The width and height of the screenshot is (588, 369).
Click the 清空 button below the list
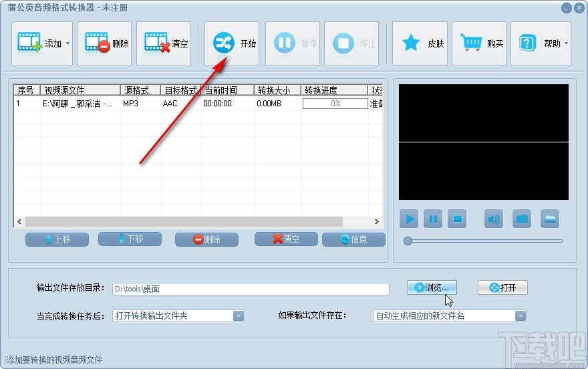[x=286, y=239]
